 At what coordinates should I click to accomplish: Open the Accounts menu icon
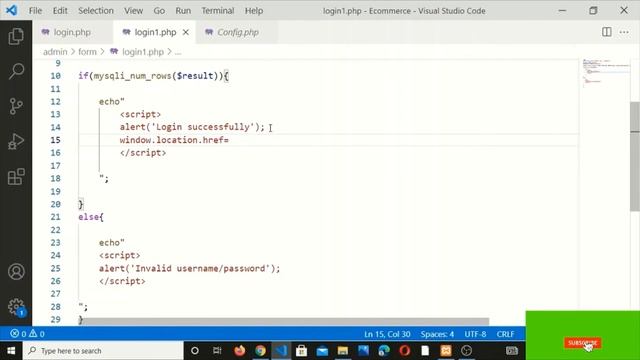click(x=16, y=272)
